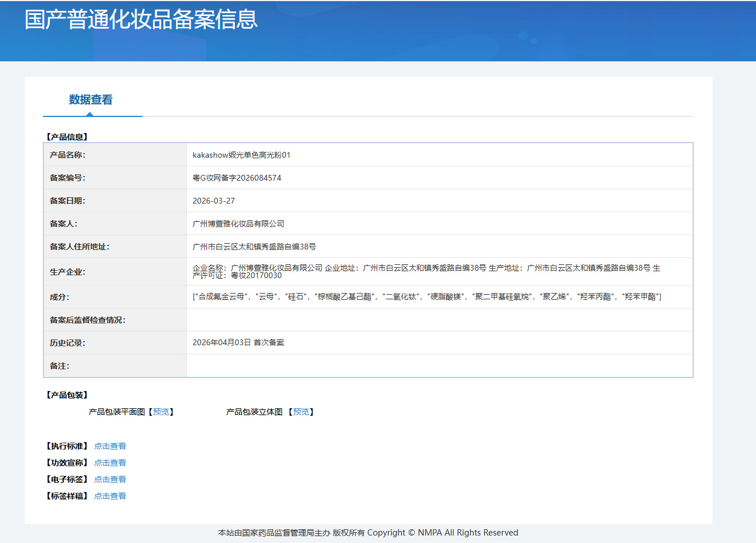The image size is (756, 543).
Task: Click the 成分 row label
Action: pyautogui.click(x=60, y=297)
